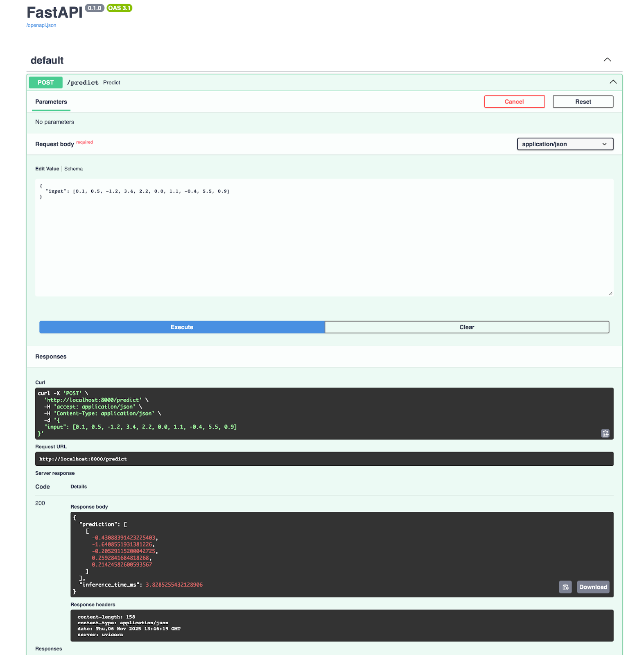Click the 'accept: application/json' curl line

point(93,407)
